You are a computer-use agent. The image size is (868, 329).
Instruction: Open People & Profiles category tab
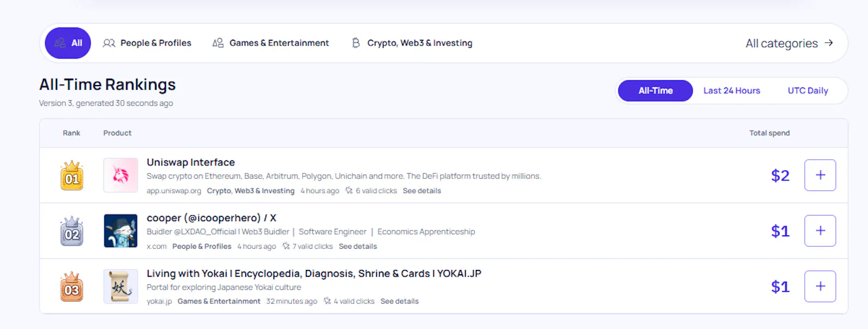(147, 43)
